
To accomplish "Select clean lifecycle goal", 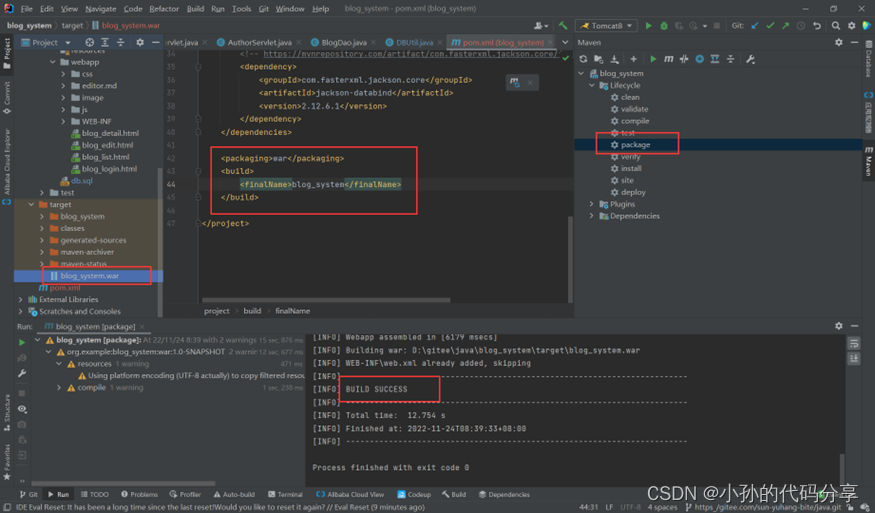I will 630,97.
